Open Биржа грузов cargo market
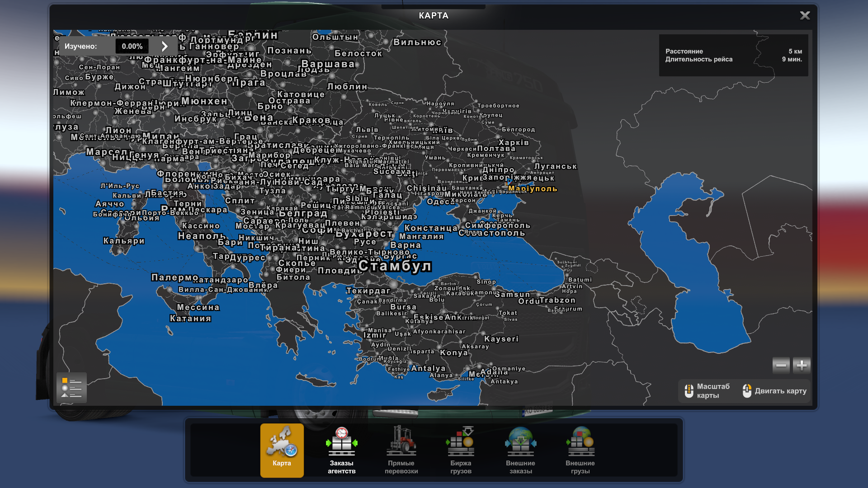Viewport: 868px width, 488px height. [x=461, y=450]
